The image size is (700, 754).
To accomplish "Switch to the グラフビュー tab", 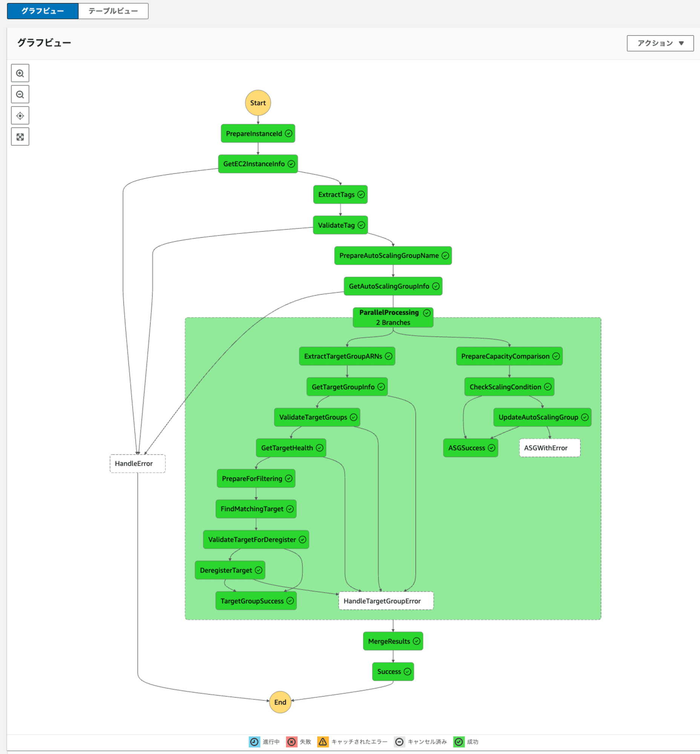I will pyautogui.click(x=43, y=11).
